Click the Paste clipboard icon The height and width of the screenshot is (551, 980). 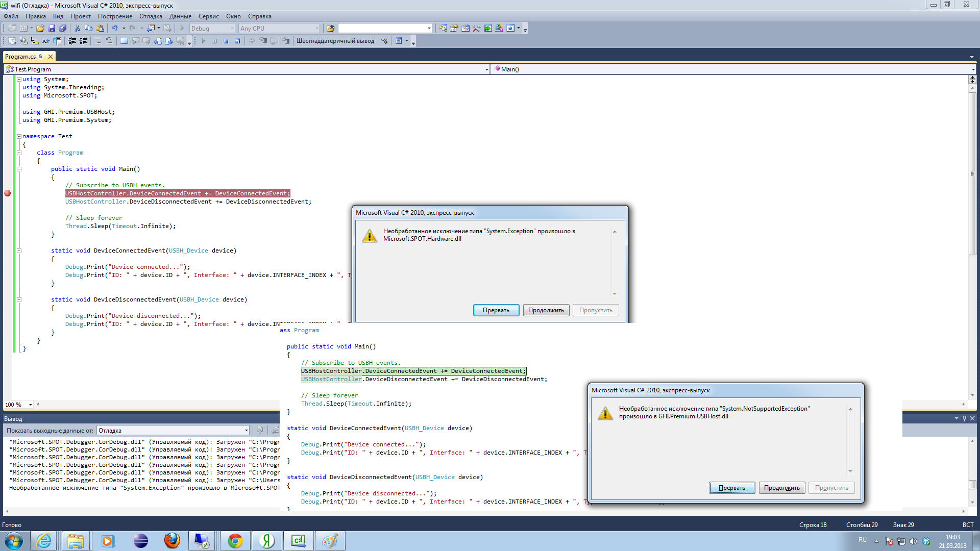[100, 29]
